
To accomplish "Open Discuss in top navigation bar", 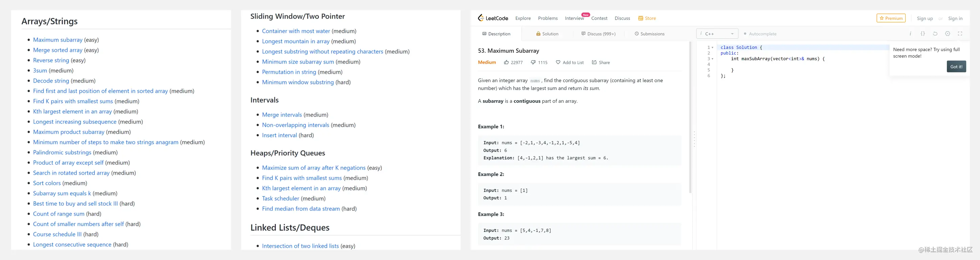I will [622, 18].
